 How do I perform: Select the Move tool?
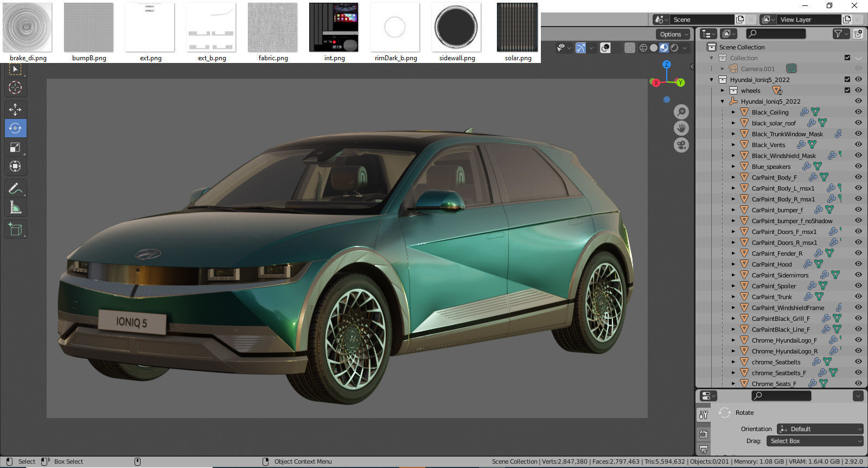[x=15, y=110]
